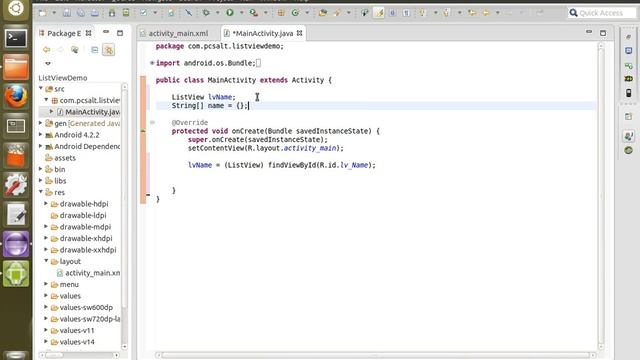Launch Firefox from the Ubuntu launcher

pos(16,97)
